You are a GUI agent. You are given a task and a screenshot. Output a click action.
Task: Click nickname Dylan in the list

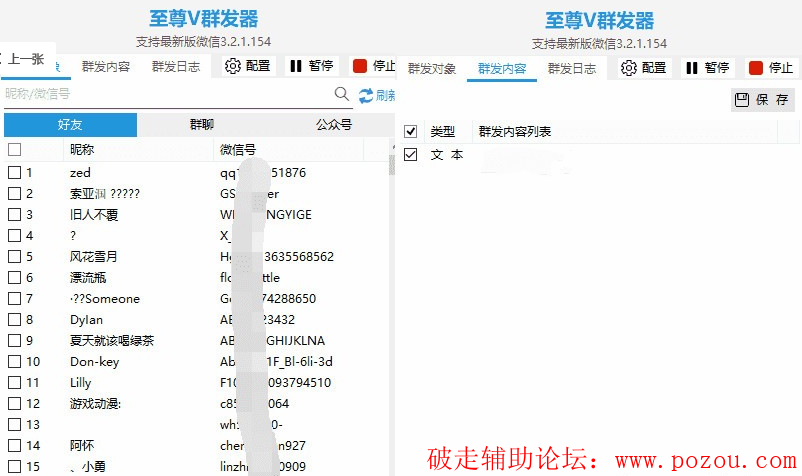(86, 320)
